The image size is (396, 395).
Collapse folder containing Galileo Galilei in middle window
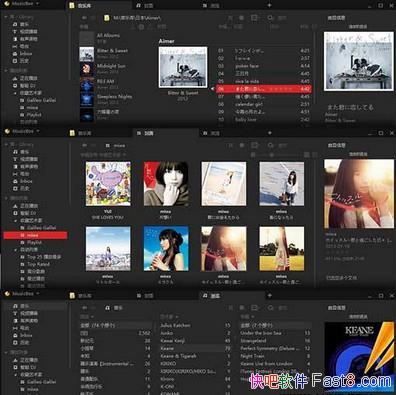(15, 221)
